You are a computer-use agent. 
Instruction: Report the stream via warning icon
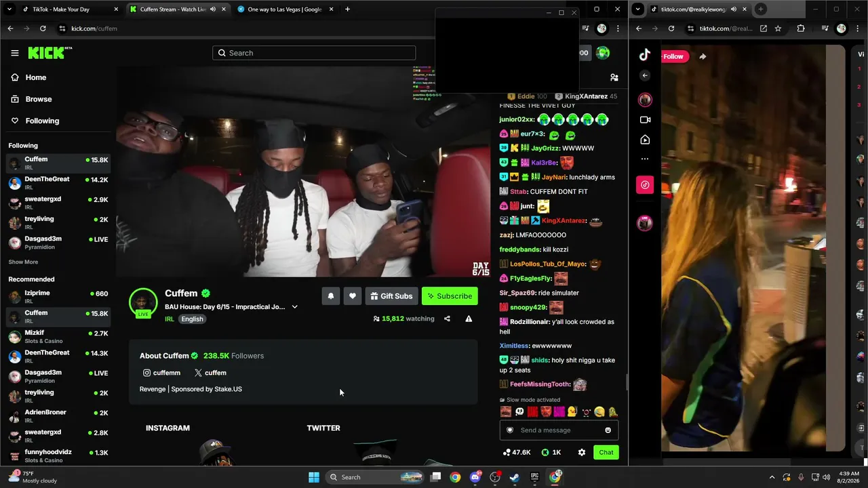click(469, 319)
